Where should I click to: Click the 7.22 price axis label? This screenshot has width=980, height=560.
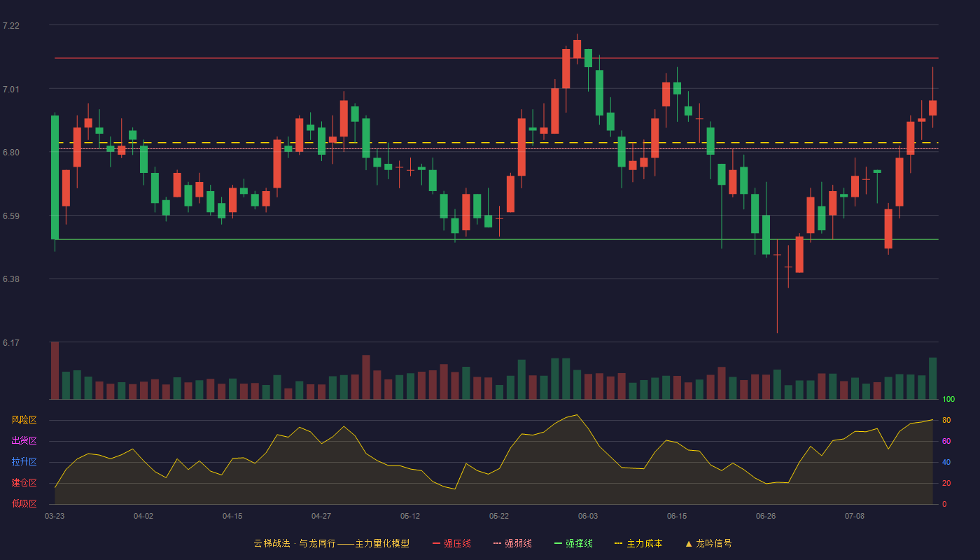tap(11, 26)
